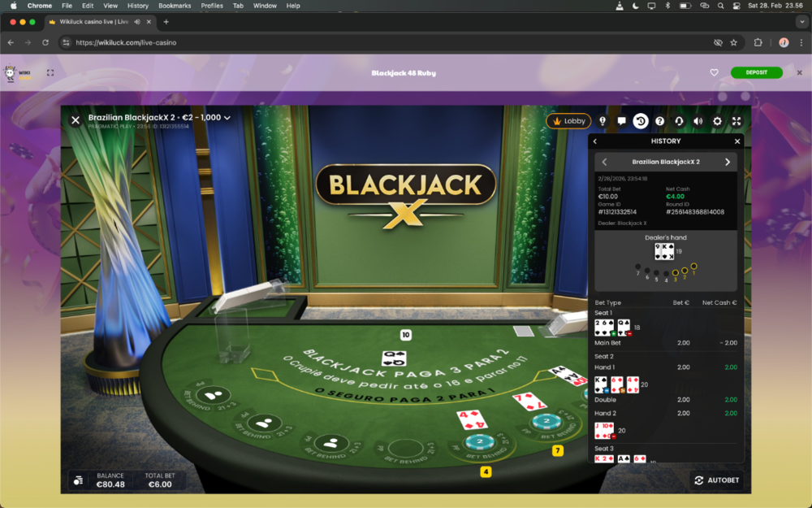Go to previous history round with left chevron
Screen dimensions: 812x508
(x=604, y=162)
